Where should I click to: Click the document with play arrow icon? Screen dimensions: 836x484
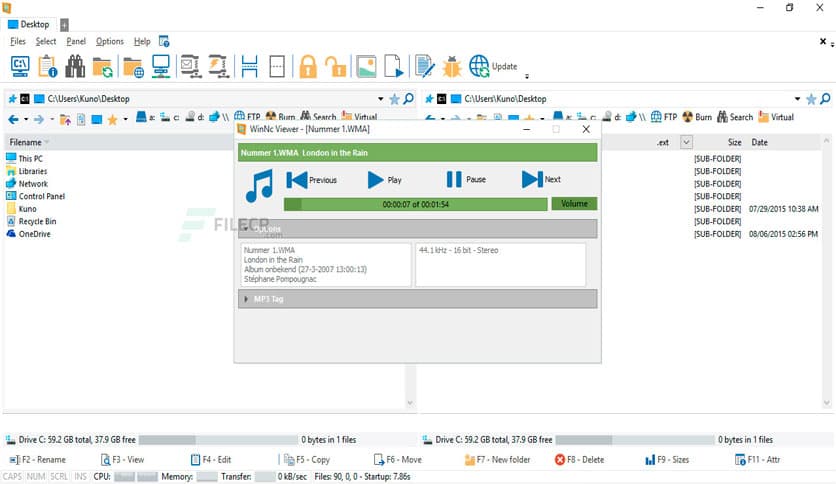pos(393,67)
